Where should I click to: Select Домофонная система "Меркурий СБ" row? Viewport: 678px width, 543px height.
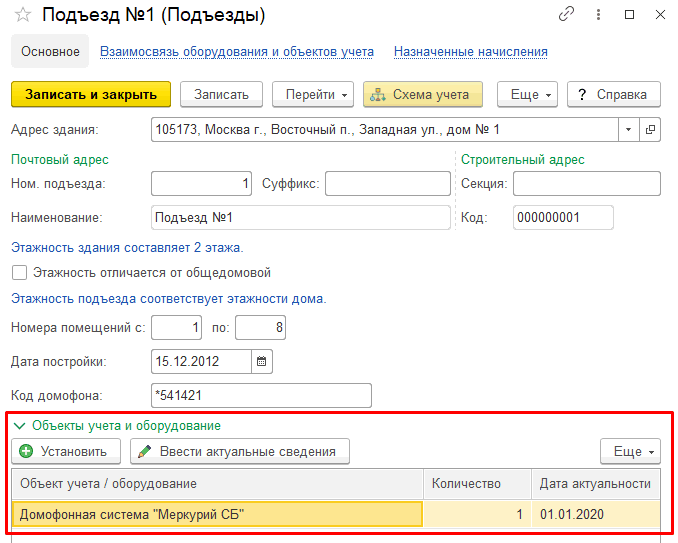(x=217, y=514)
